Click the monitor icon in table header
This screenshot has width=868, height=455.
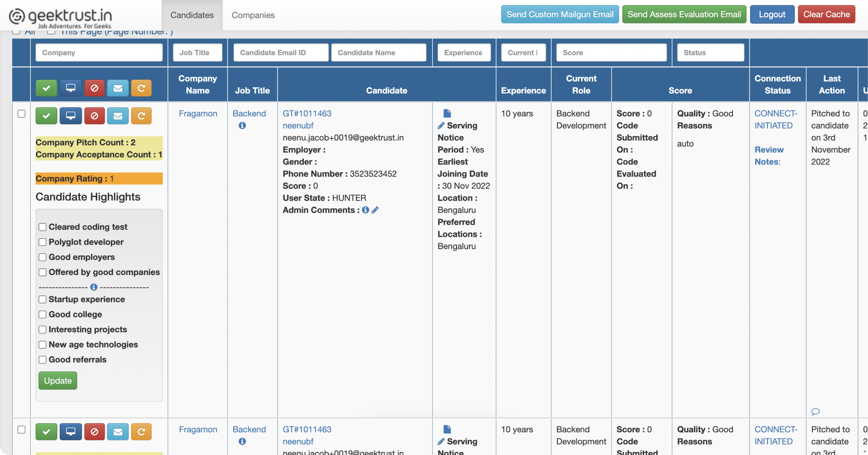70,88
